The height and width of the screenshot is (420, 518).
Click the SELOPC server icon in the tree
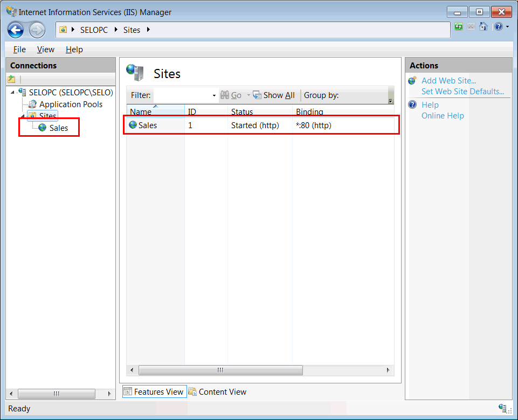(22, 92)
